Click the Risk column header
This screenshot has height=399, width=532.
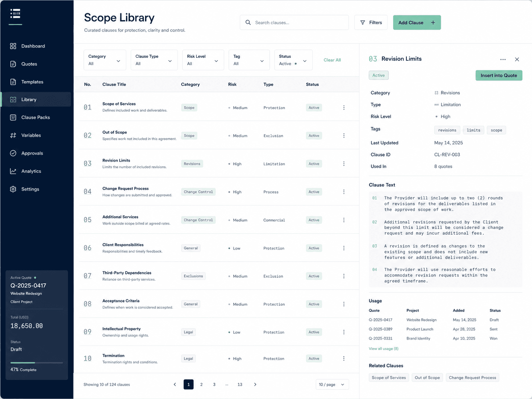pos(232,85)
